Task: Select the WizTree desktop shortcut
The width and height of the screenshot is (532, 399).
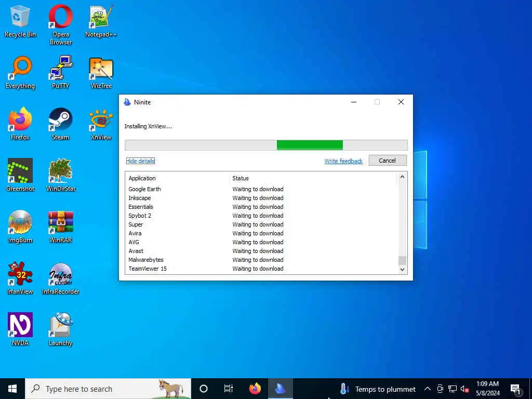Action: point(101,72)
